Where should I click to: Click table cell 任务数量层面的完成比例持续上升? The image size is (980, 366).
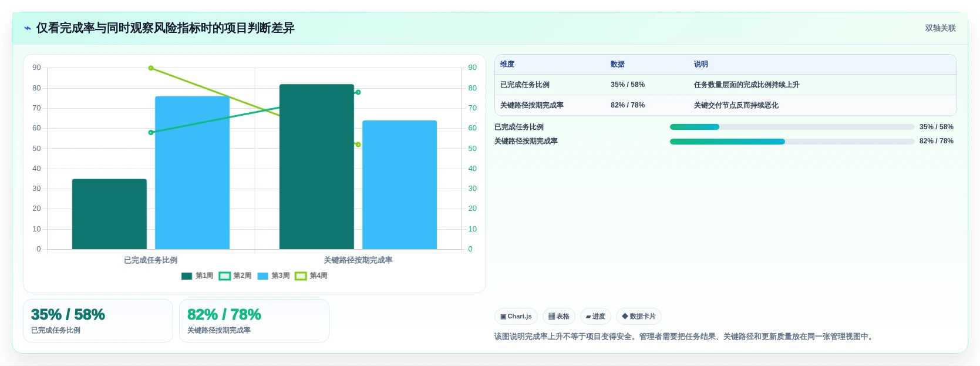coord(747,85)
